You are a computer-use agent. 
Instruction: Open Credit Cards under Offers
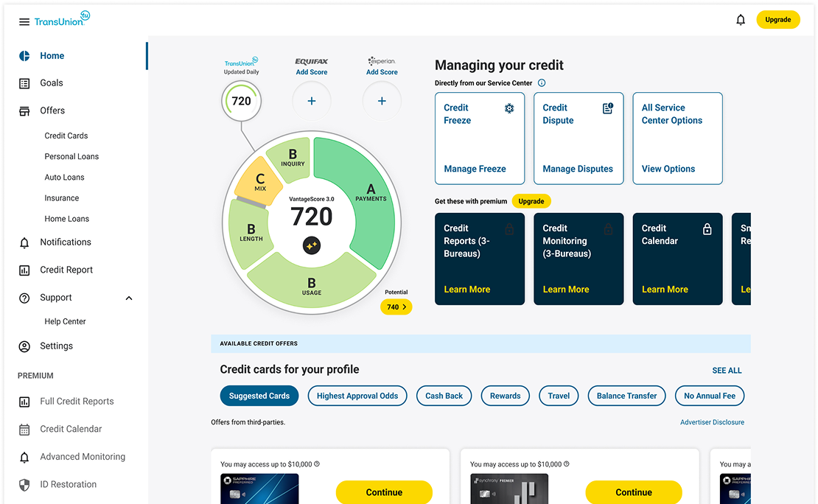pyautogui.click(x=66, y=136)
